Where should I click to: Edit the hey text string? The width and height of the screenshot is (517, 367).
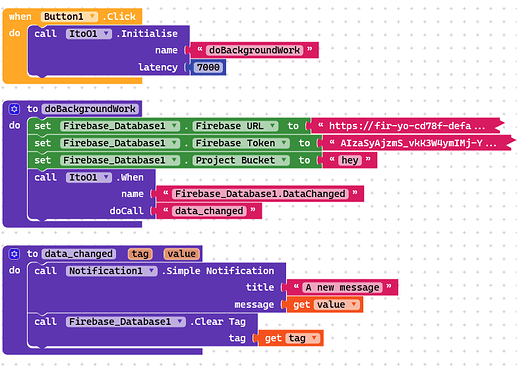click(350, 160)
